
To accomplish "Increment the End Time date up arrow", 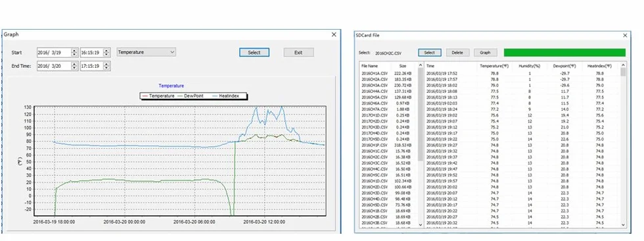I will coord(74,64).
